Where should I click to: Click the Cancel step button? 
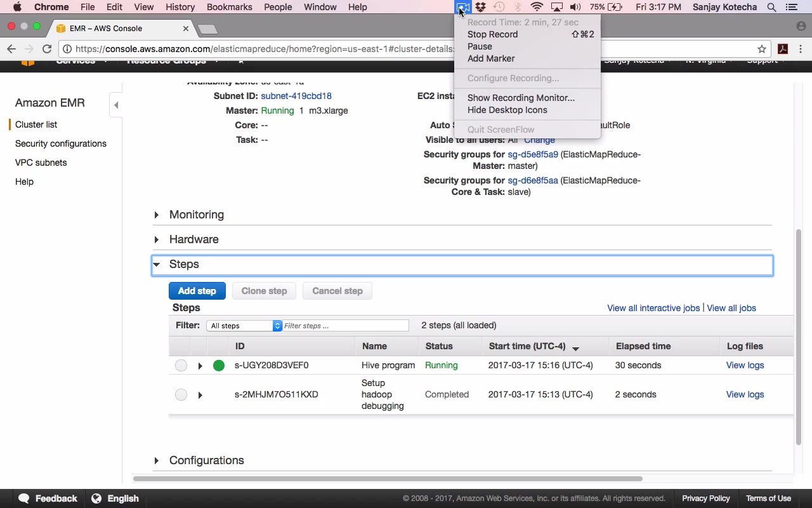click(x=337, y=291)
